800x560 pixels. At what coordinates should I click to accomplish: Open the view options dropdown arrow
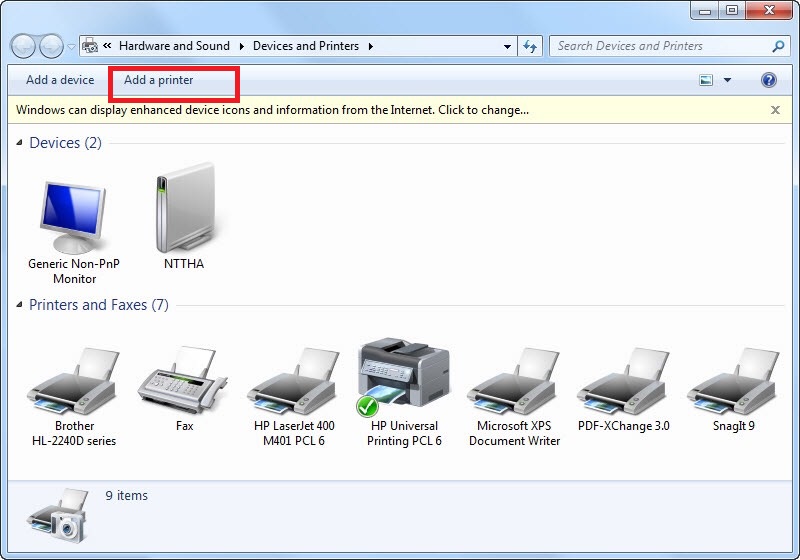(728, 80)
